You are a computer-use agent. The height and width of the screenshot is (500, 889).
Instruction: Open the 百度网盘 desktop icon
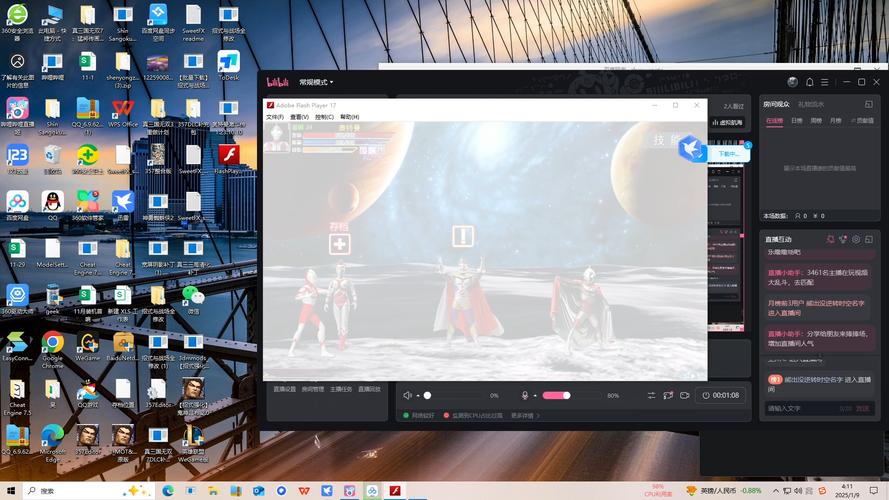tap(17, 206)
